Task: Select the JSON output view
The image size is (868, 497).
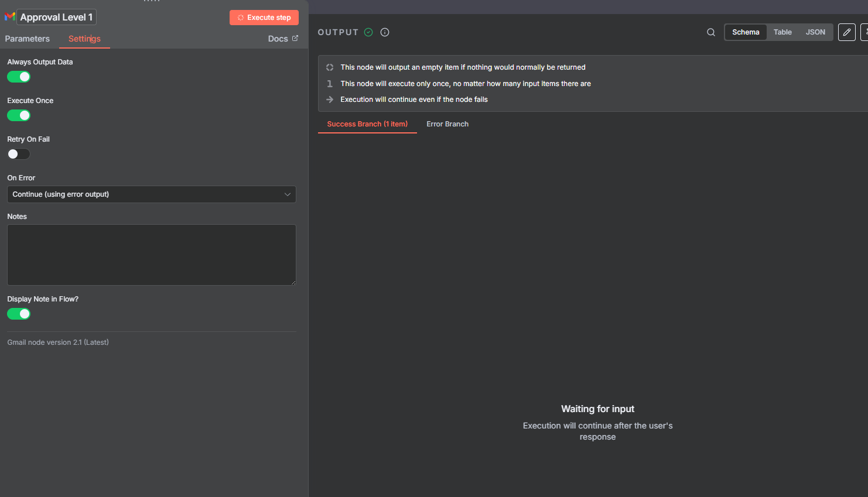Action: 815,32
